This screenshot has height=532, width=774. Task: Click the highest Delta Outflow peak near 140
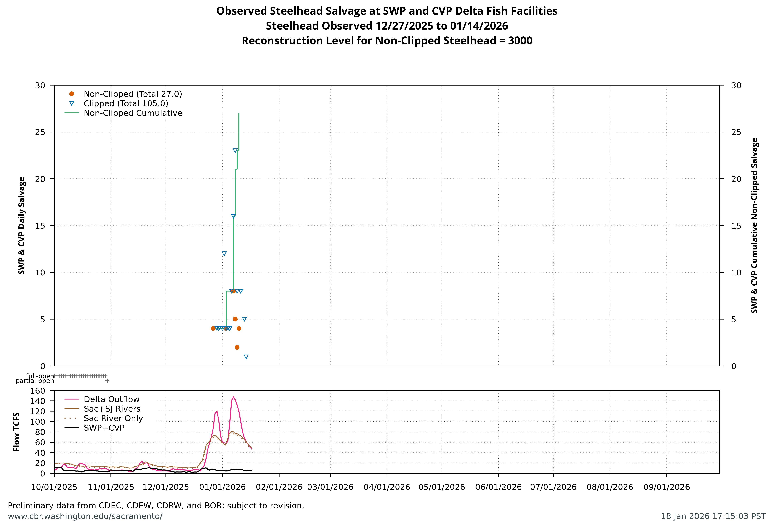[x=233, y=397]
